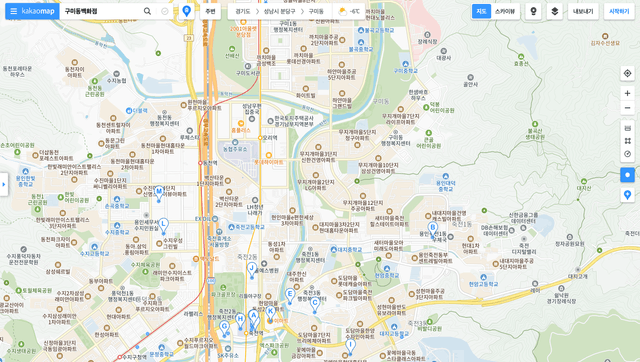Image resolution: width=640 pixels, height=362 pixels.
Task: Select the distance measuring tool
Action: (627, 128)
